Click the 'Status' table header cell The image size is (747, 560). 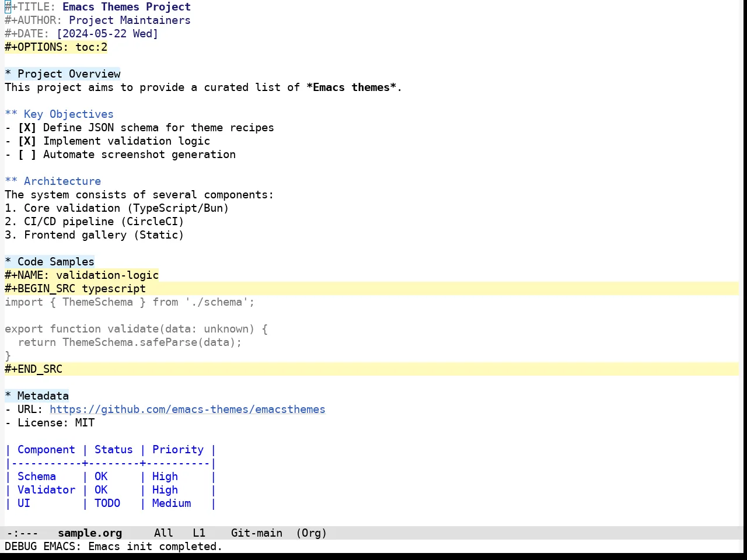(114, 450)
